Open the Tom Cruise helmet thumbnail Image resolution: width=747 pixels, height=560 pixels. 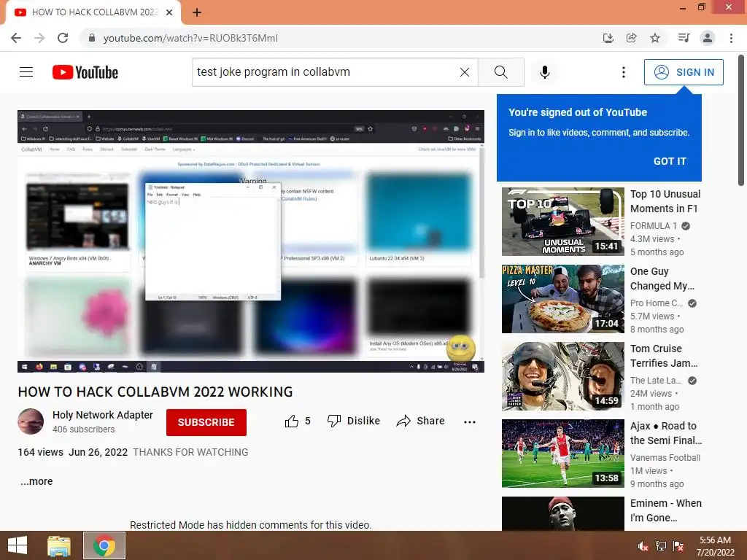pyautogui.click(x=562, y=376)
